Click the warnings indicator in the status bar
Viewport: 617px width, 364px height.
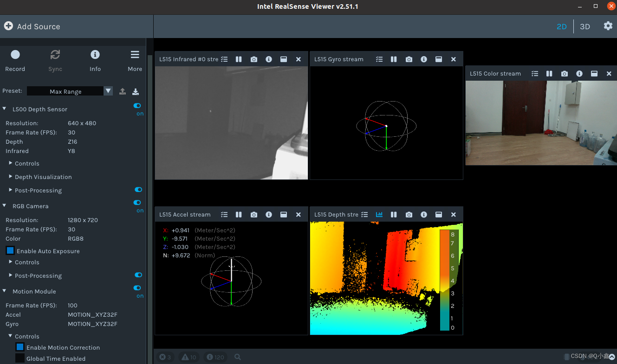[188, 357]
